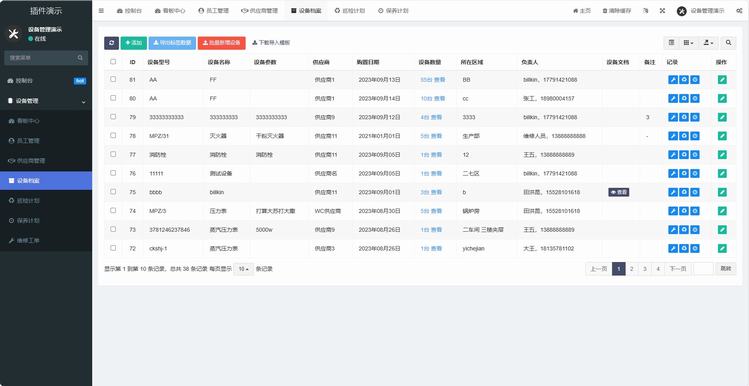
Task: Click the 下一页 next page button
Action: (677, 269)
